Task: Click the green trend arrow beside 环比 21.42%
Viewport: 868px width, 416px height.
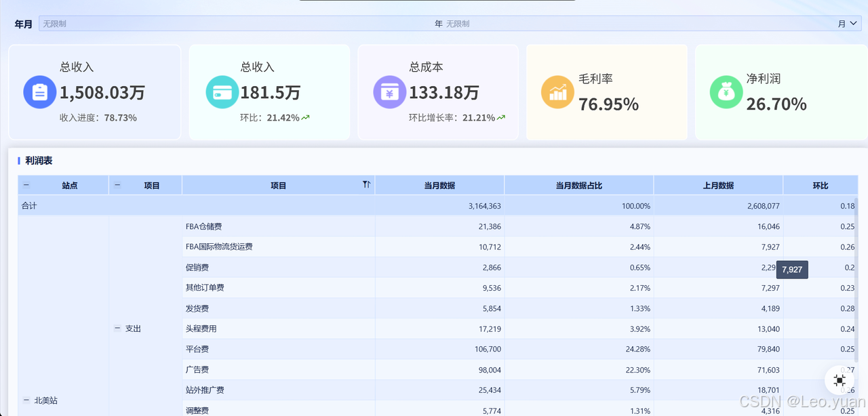Action: pos(306,118)
